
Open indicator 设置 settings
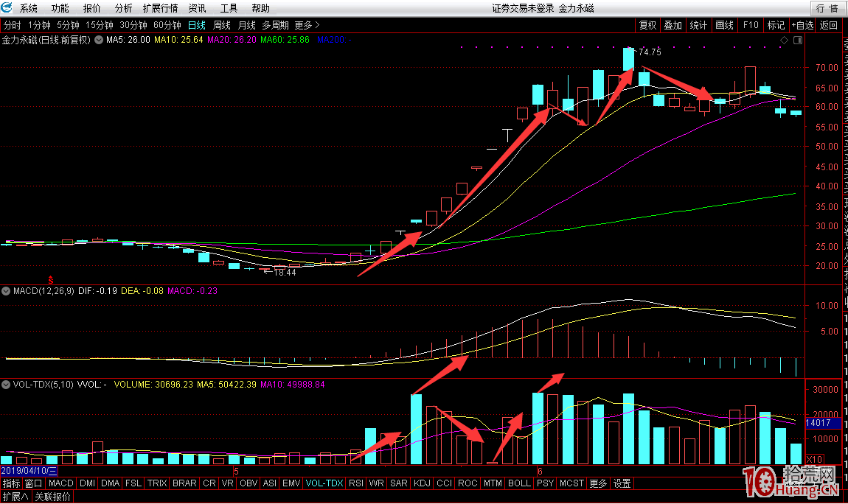tap(622, 483)
